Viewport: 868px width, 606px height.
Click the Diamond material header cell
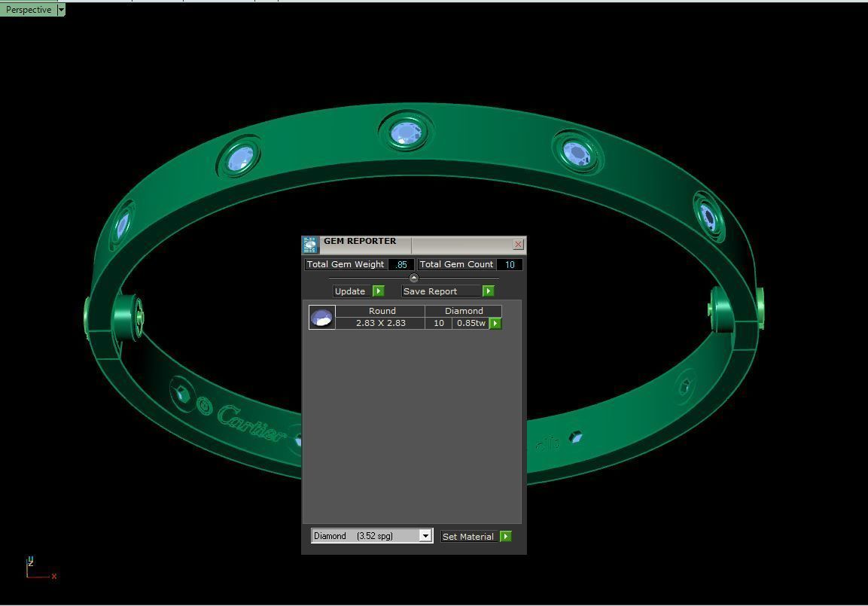463,311
